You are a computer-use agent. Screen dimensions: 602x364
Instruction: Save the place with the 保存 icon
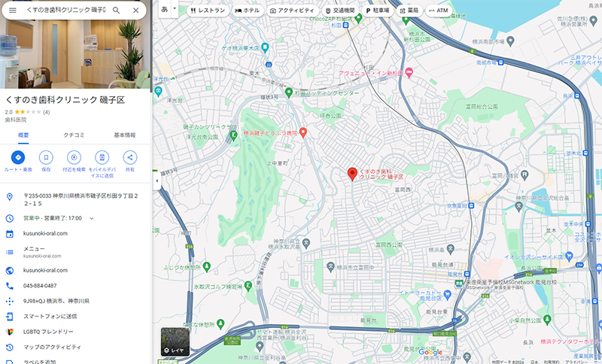tap(46, 157)
